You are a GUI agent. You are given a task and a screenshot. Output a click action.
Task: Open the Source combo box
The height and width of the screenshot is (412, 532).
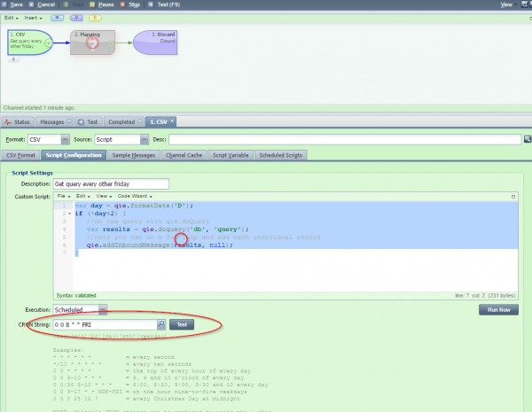121,139
